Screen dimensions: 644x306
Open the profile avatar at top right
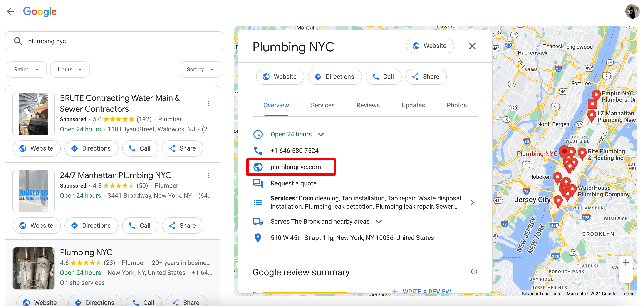632,11
